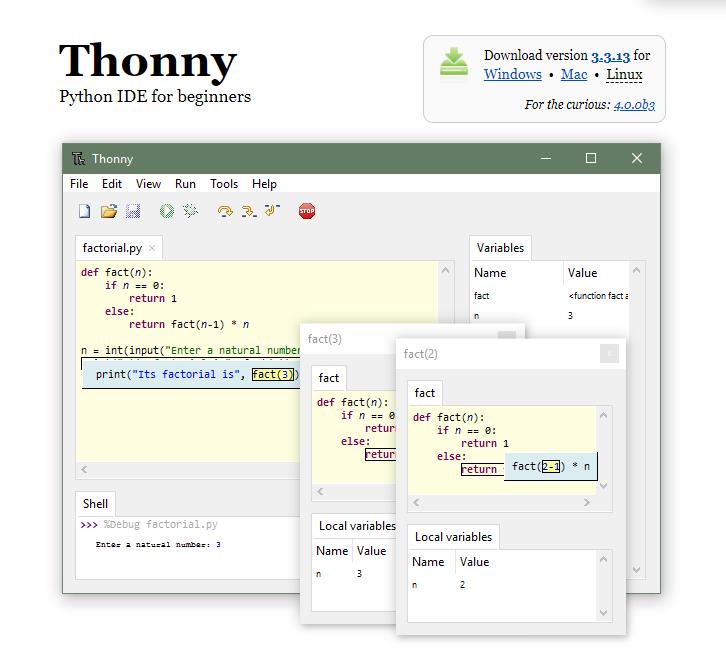Select the 'fact' row in Variables table
This screenshot has height=671, width=726.
pos(550,295)
